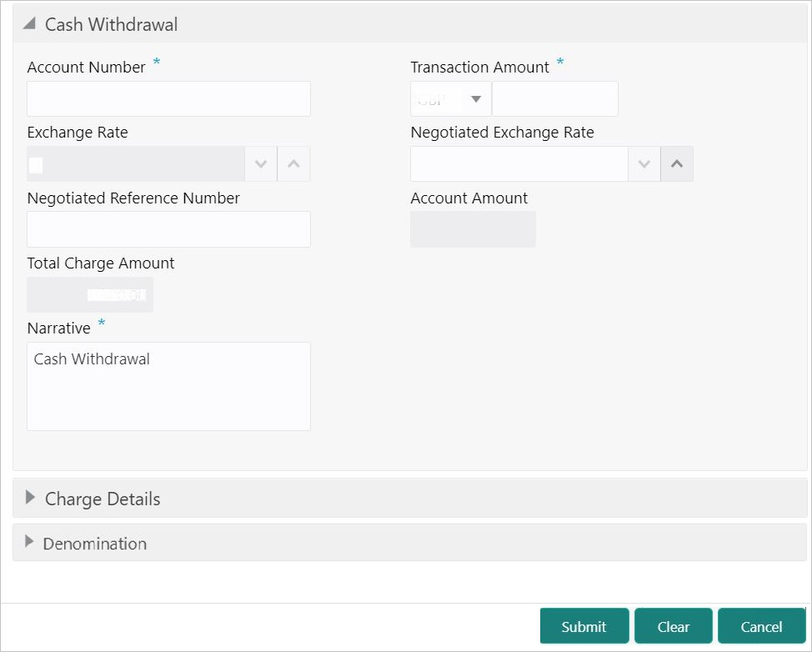
Task: Decrease the Negotiated Exchange Rate value
Action: [x=644, y=164]
